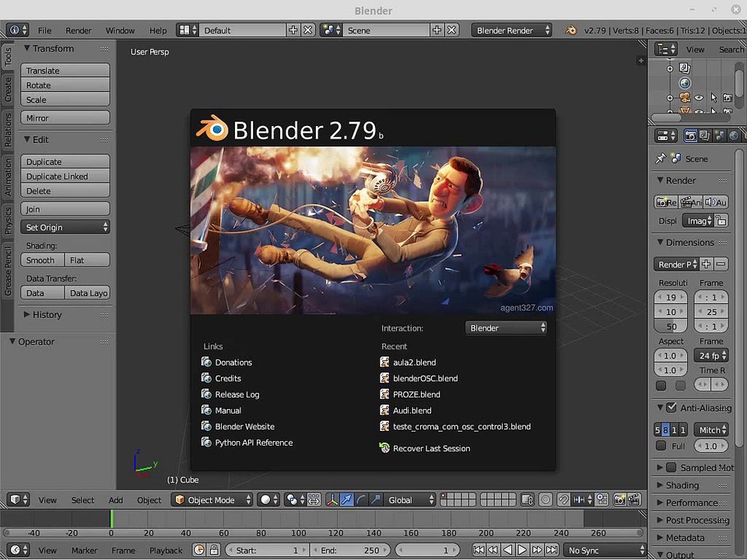Screen dimensions: 747x560
Task: Select the rotate manipulator arc icon
Action: (x=361, y=499)
